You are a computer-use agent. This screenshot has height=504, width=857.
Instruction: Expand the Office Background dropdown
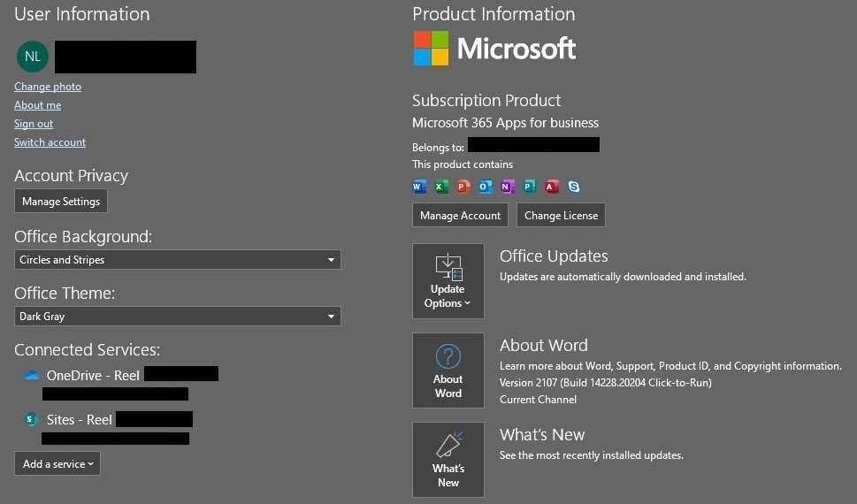coord(178,260)
